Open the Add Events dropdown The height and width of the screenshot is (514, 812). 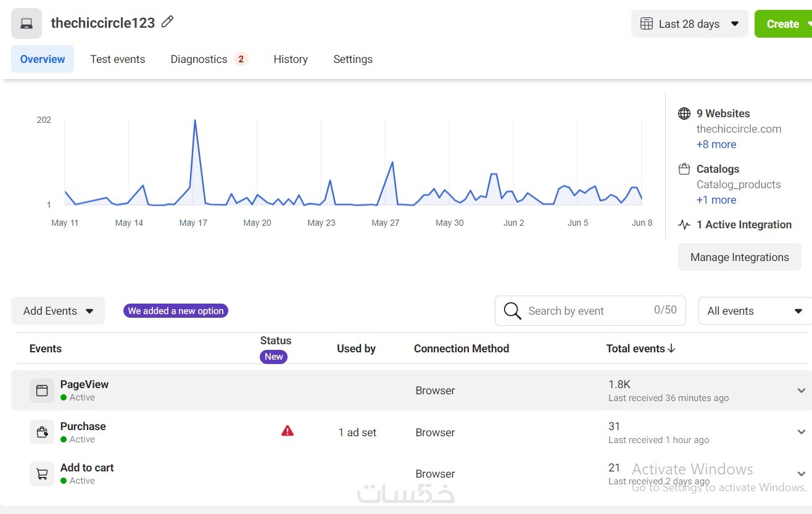58,311
